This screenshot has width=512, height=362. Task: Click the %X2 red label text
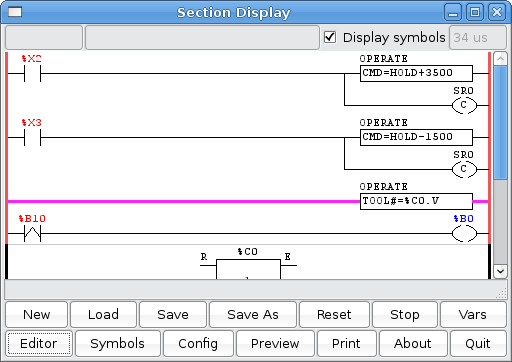click(x=32, y=59)
